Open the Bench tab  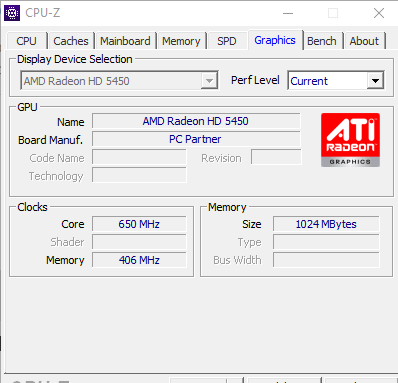tap(322, 41)
